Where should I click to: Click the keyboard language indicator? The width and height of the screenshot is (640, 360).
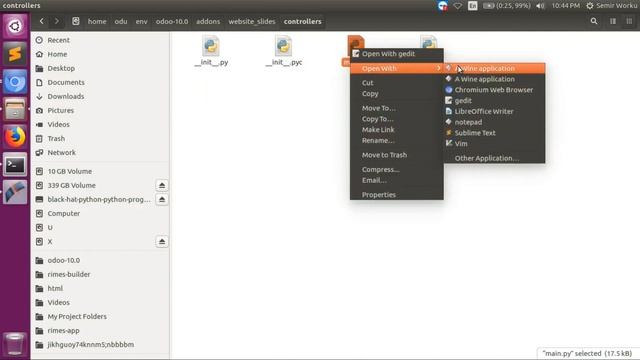(x=473, y=6)
